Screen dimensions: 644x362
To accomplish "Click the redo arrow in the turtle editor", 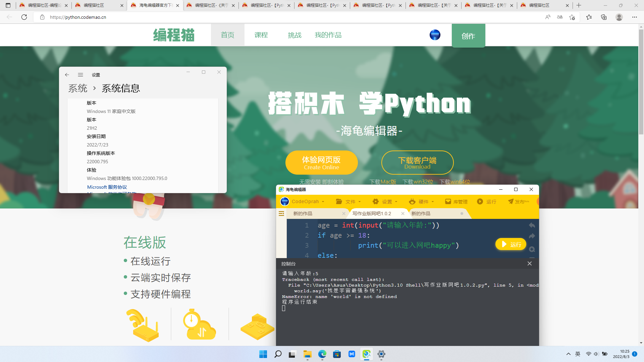I will pyautogui.click(x=532, y=236).
